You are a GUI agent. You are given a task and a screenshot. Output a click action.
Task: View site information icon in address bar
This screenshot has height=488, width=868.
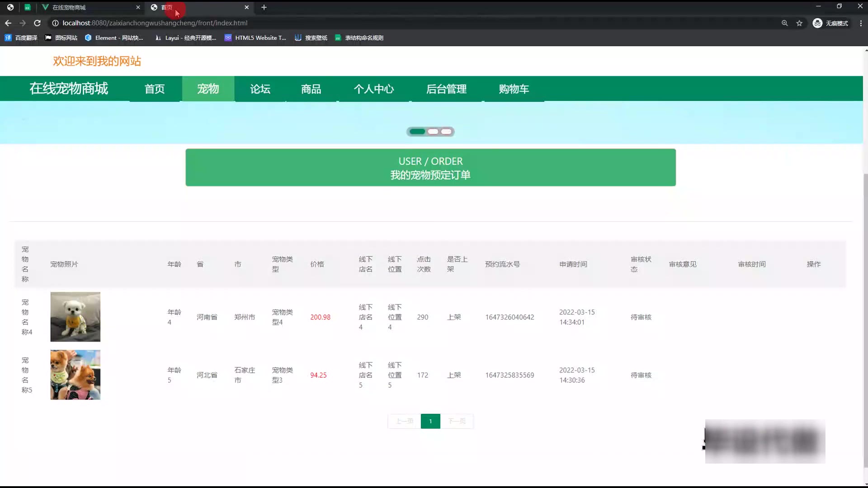click(x=55, y=23)
